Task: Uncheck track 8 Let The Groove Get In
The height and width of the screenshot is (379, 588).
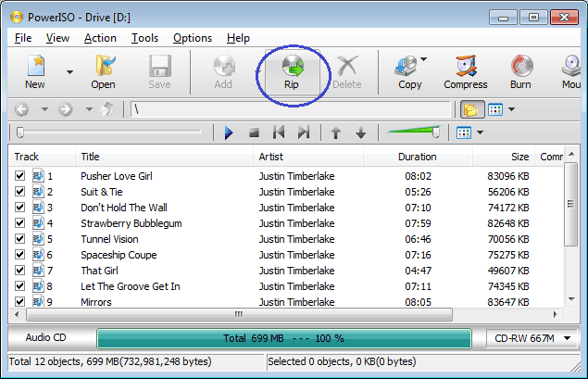Action: 19,286
